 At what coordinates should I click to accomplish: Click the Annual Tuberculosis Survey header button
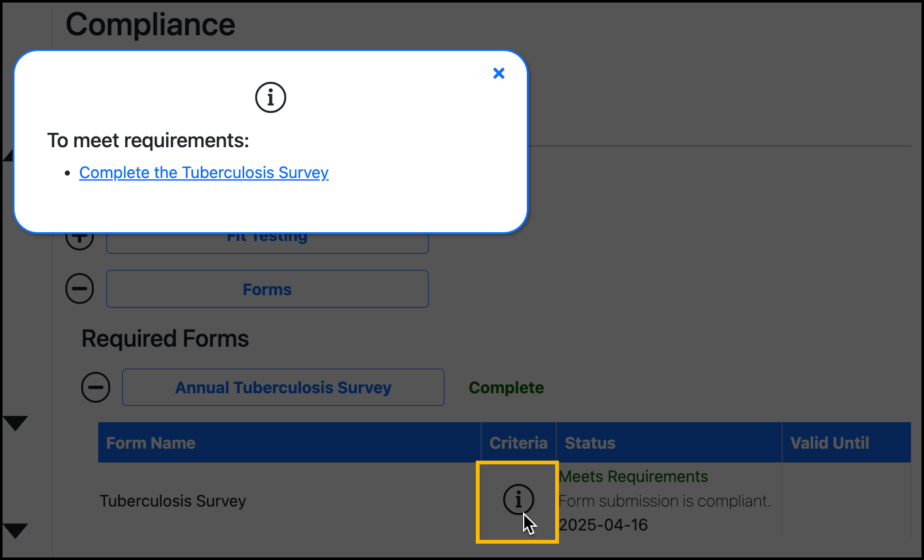click(x=283, y=387)
